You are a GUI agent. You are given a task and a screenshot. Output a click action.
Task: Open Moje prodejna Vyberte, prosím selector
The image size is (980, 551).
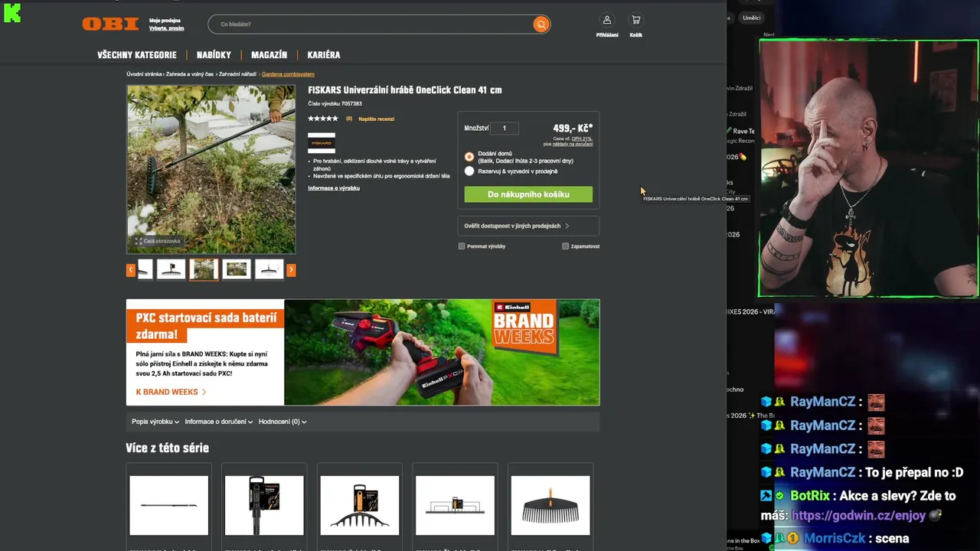pyautogui.click(x=166, y=24)
